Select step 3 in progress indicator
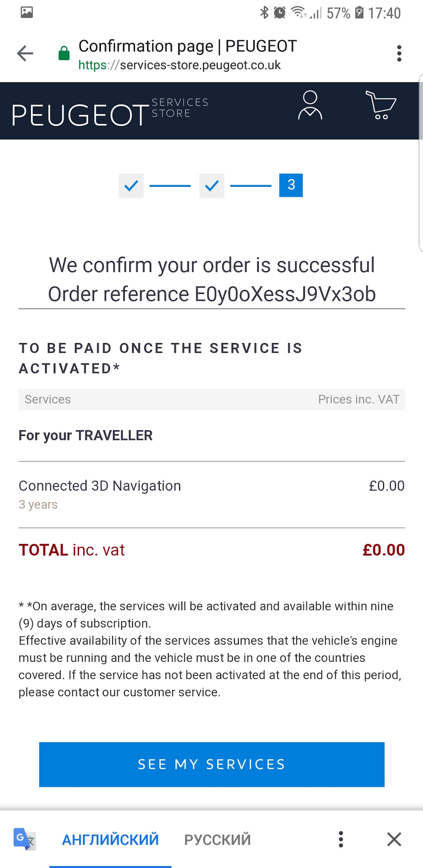 291,185
